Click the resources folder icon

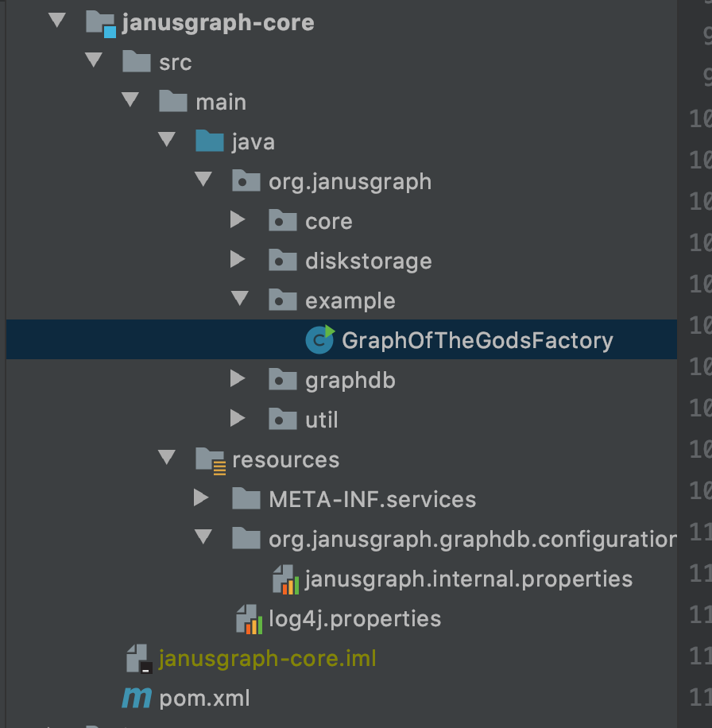coord(209,459)
